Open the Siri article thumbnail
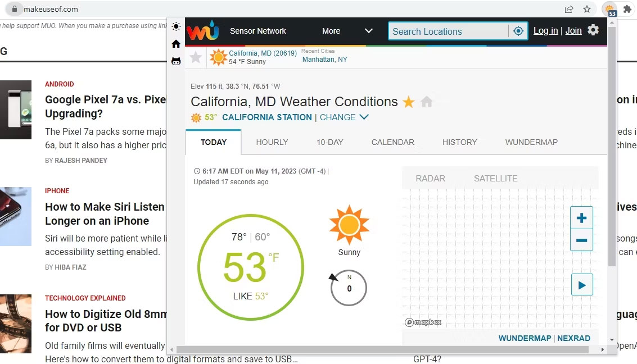Viewport: 637px width, 364px height. [x=15, y=216]
